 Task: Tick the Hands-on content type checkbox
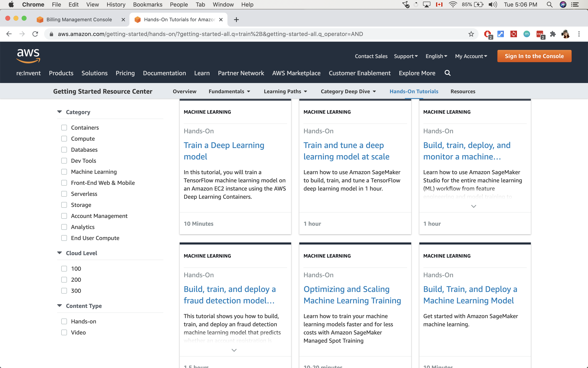tap(64, 322)
